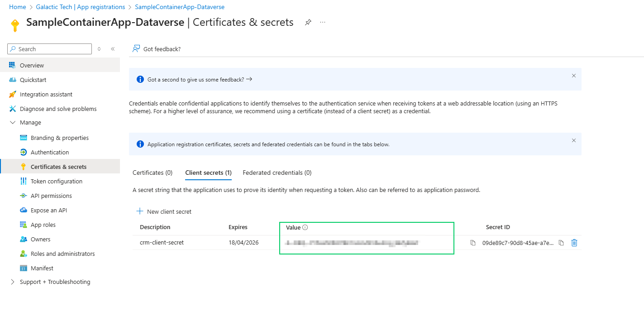This screenshot has height=331, width=644.
Task: Pin the Certificates & secrets page
Action: coord(308,22)
